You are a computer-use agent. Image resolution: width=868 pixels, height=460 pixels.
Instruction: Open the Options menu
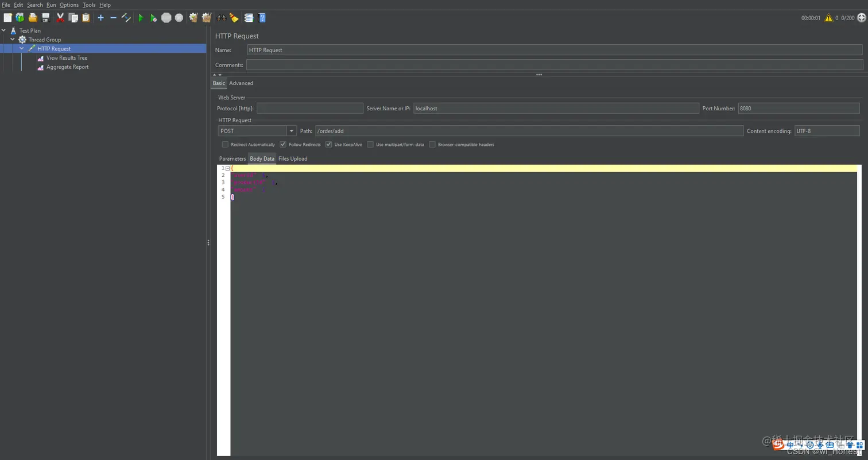[69, 5]
